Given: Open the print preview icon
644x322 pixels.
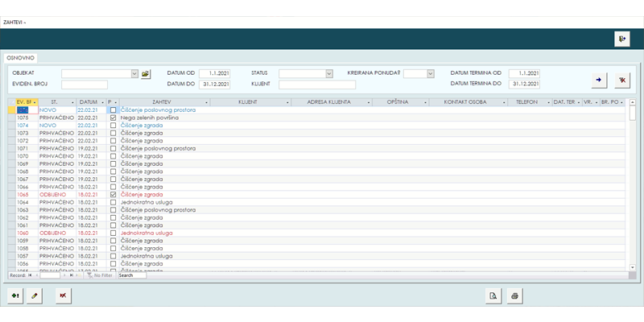Looking at the screenshot, I should click(491, 295).
